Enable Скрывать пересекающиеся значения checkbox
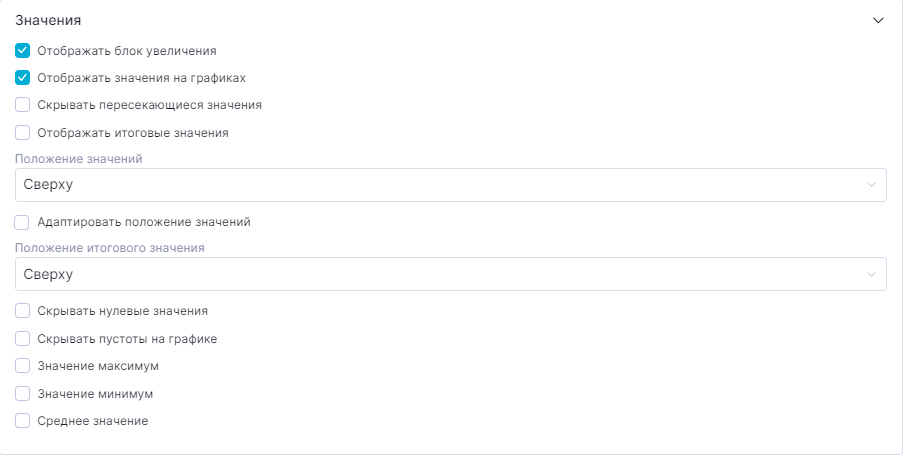905x460 pixels. (23, 104)
